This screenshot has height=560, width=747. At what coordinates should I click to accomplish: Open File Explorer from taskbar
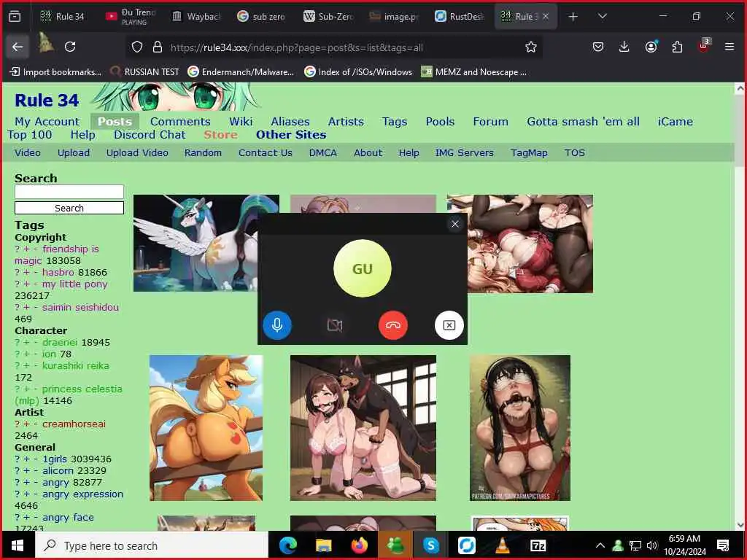(x=323, y=545)
